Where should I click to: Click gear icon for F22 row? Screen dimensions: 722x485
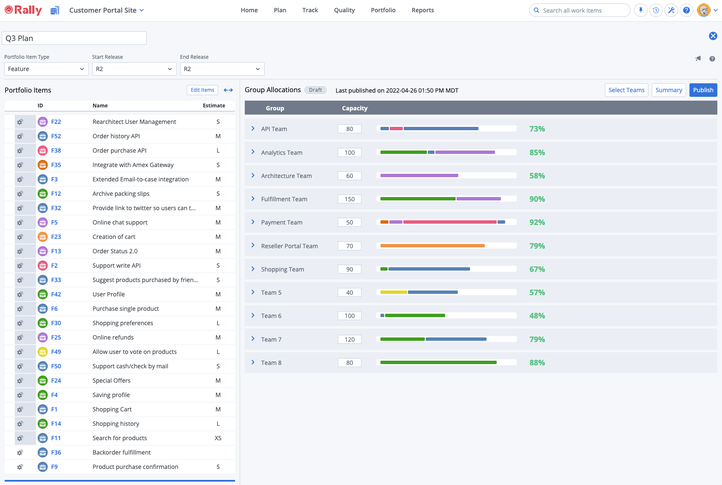click(20, 122)
